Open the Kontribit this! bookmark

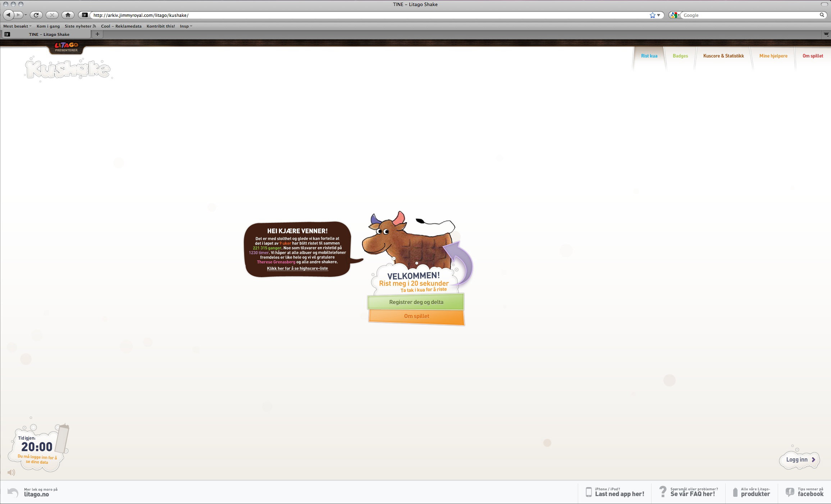[161, 26]
